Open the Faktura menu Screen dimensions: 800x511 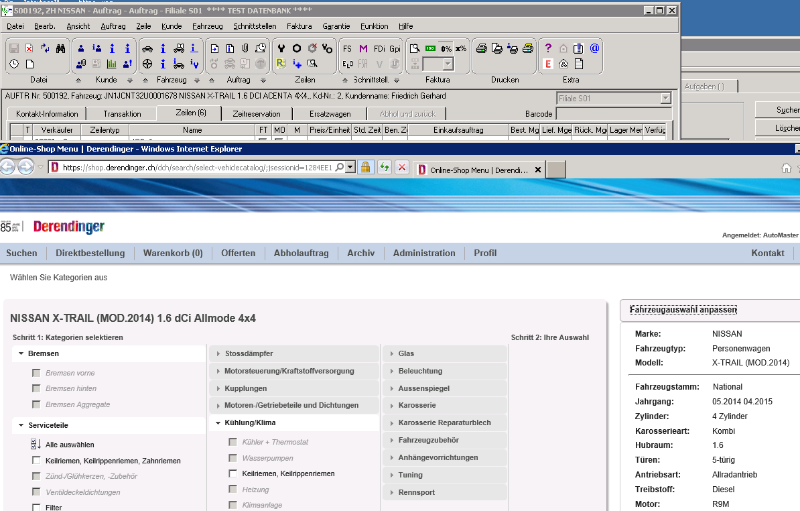(301, 25)
